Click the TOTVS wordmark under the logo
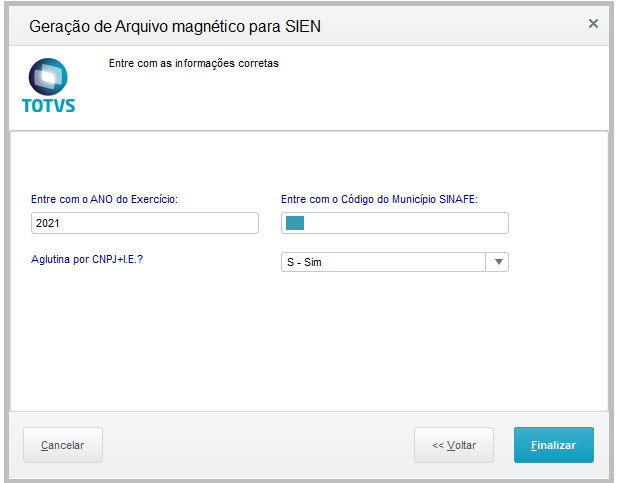This screenshot has width=618, height=483. (48, 104)
